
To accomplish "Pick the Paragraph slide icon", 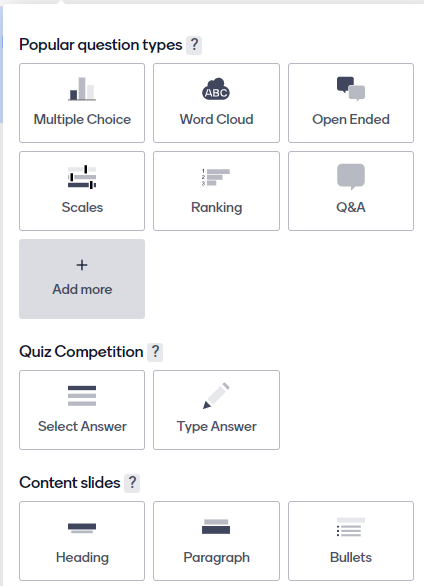I will 216,527.
